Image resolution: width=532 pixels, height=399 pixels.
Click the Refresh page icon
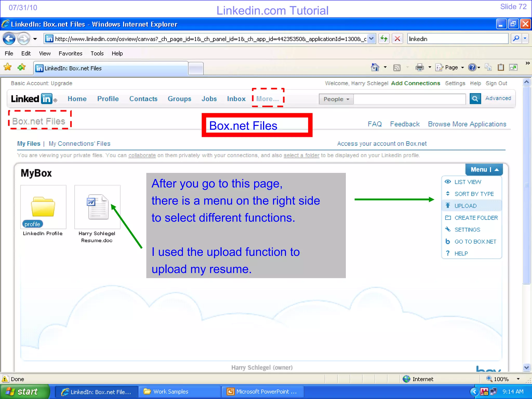(384, 39)
